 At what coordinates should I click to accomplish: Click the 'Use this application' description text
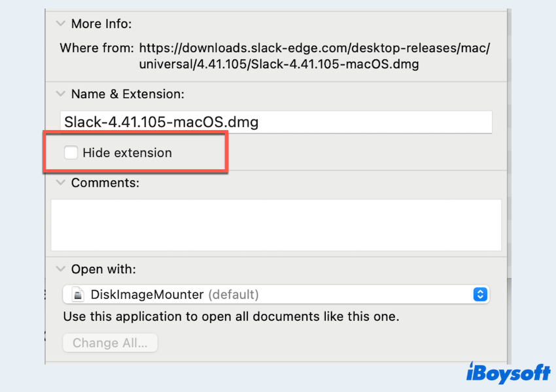click(231, 318)
